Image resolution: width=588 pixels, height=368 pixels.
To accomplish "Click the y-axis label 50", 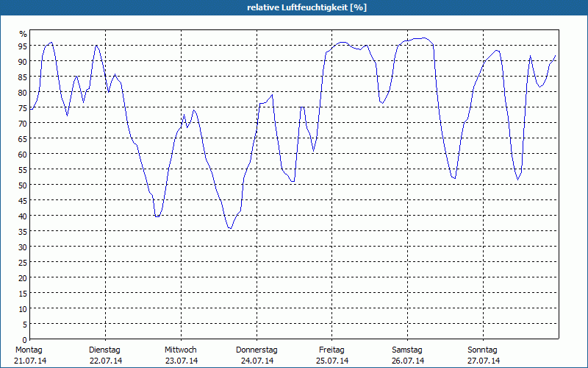I will 23,185.
